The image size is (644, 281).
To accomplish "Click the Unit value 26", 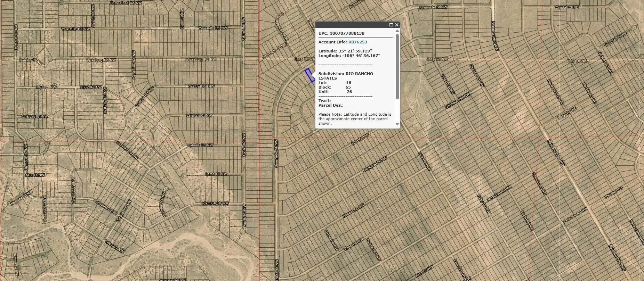I will click(x=349, y=92).
